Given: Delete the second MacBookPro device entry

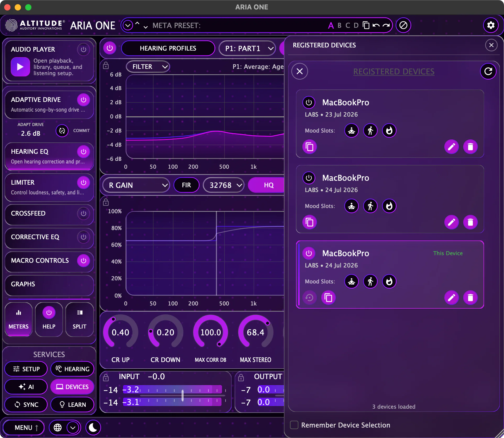Looking at the screenshot, I should [x=470, y=222].
